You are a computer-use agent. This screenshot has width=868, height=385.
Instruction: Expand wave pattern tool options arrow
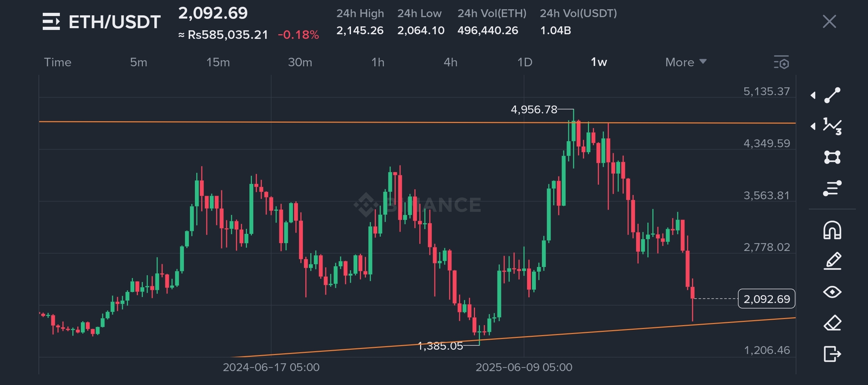[x=813, y=126]
